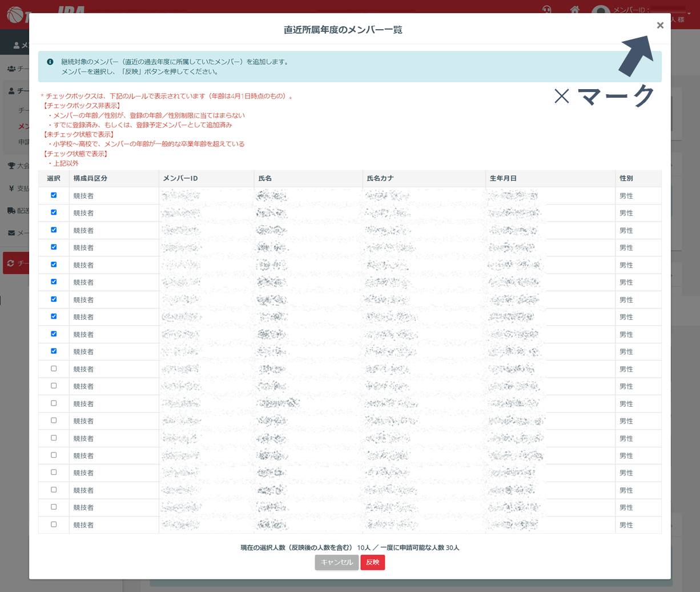Select the envelope mail icon in sidebar

coord(11,233)
